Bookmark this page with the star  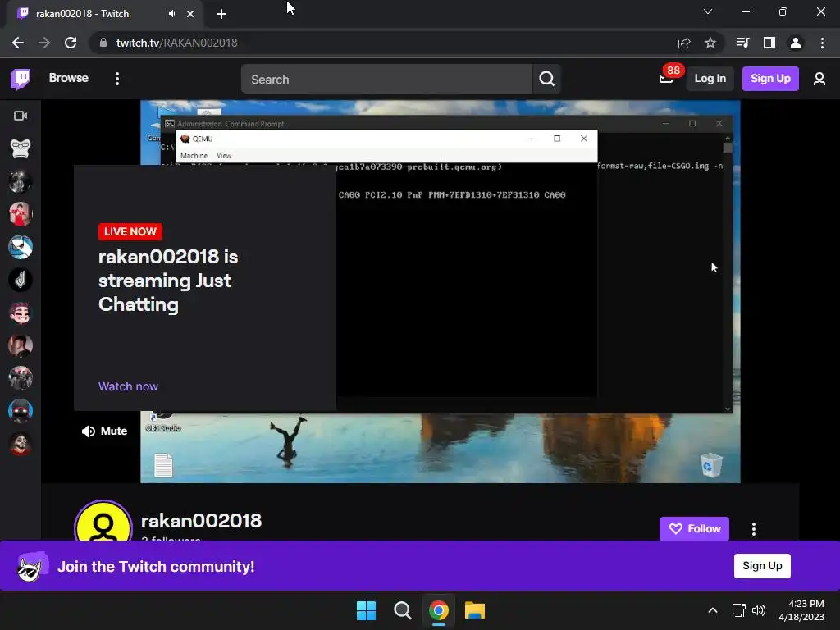pos(710,43)
